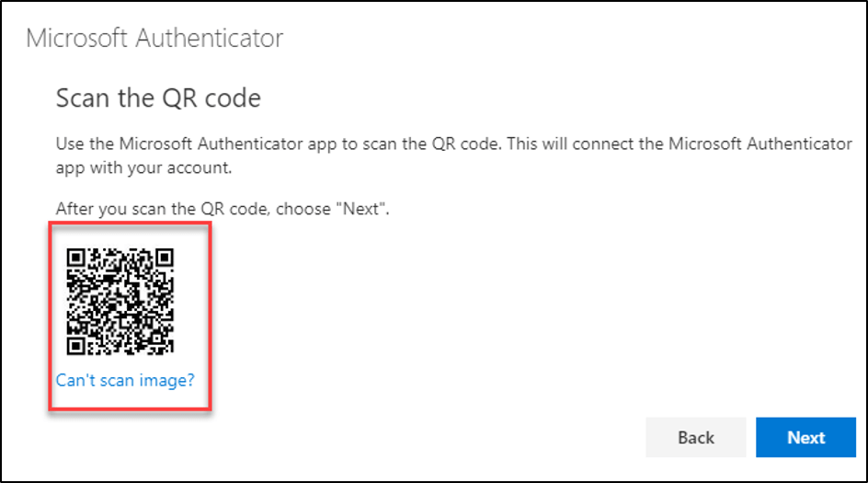Click the "Scan the QR code" heading
The height and width of the screenshot is (483, 868).
click(x=158, y=98)
